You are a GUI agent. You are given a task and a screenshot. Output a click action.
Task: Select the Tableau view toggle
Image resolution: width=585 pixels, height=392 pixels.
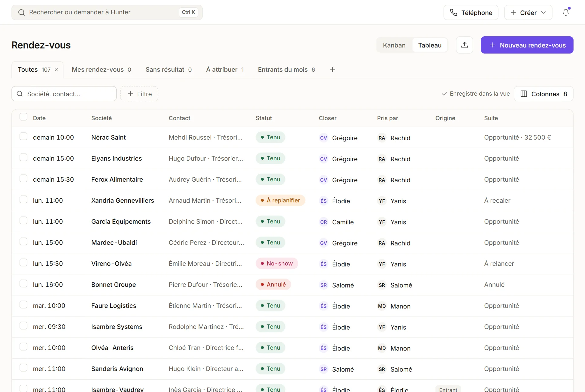(x=430, y=45)
